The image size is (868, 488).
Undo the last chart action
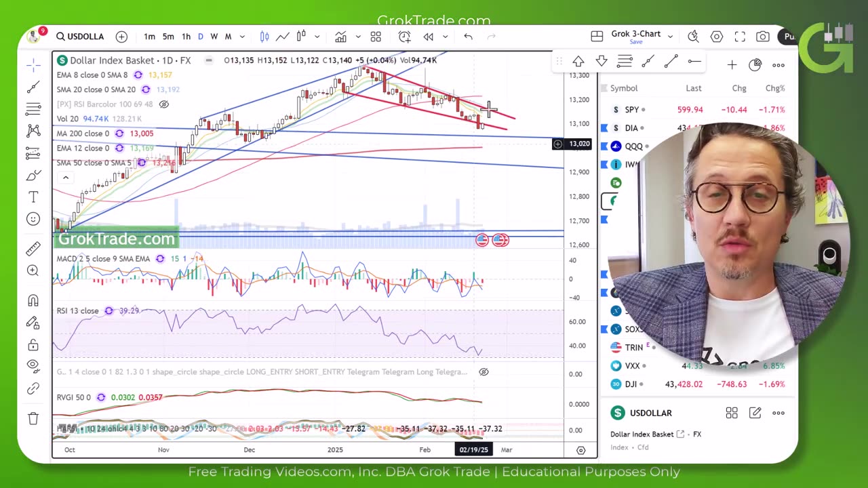(x=468, y=37)
